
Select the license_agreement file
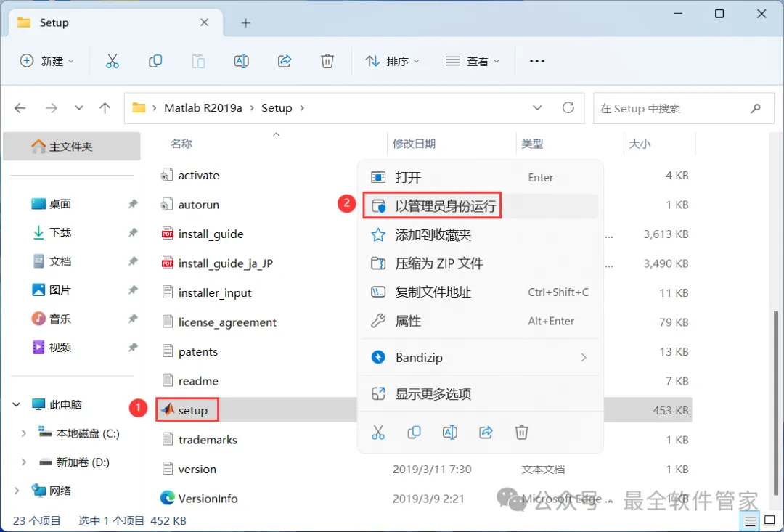[x=227, y=322]
